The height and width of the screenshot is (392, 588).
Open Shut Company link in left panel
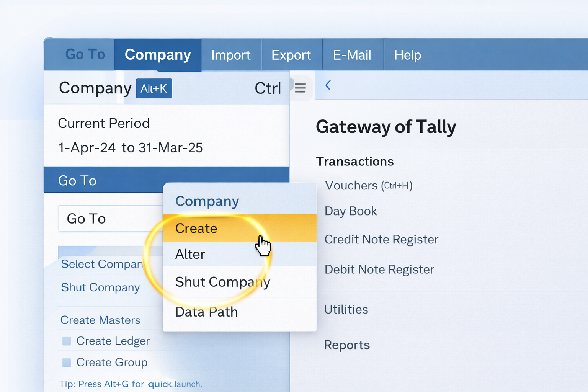pos(100,287)
